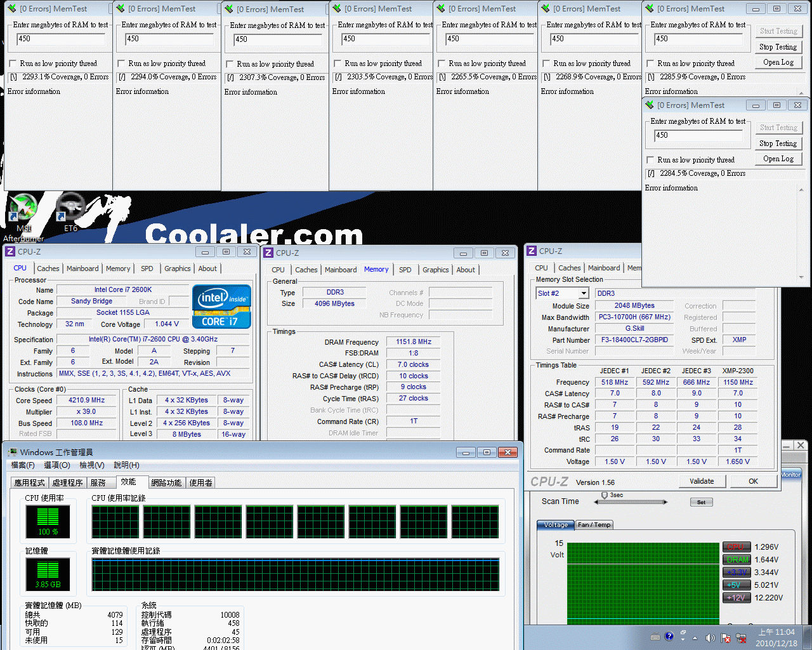Click MemTest title icon of 2293.1% coverage window
The image size is (812, 650).
(x=11, y=8)
